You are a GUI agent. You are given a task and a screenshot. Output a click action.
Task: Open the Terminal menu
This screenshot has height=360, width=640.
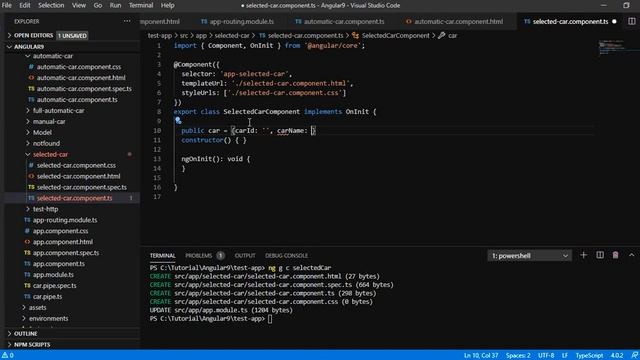click(x=141, y=5)
